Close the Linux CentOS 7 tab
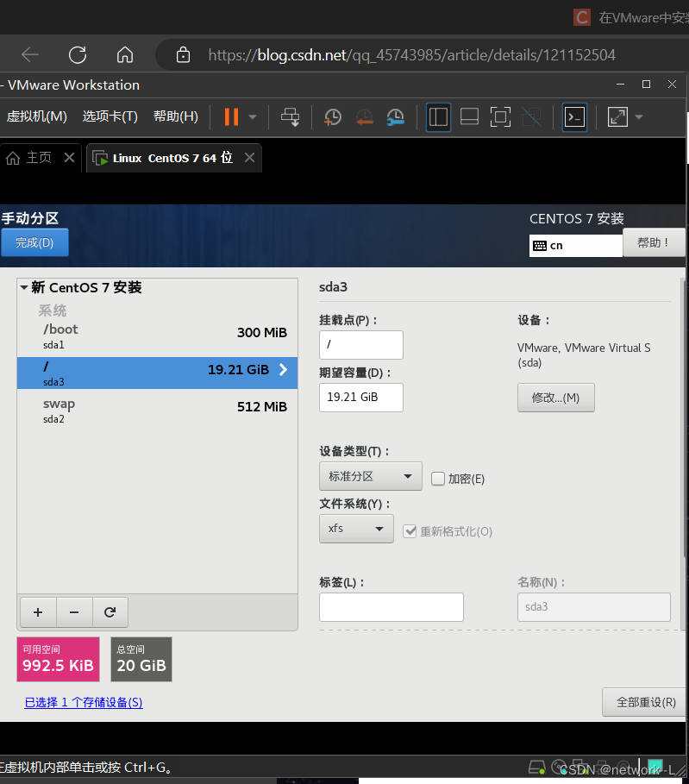This screenshot has height=784, width=689. tap(249, 158)
